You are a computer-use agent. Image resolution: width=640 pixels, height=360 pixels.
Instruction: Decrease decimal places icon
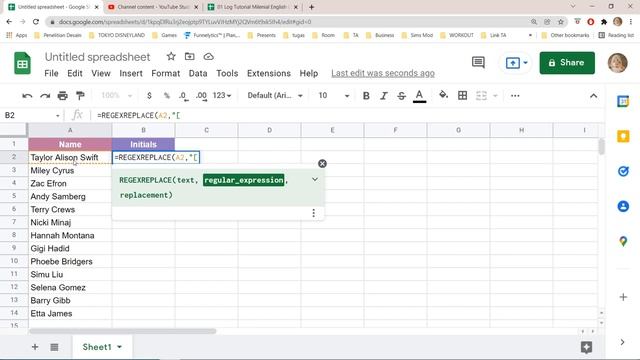pyautogui.click(x=183, y=96)
